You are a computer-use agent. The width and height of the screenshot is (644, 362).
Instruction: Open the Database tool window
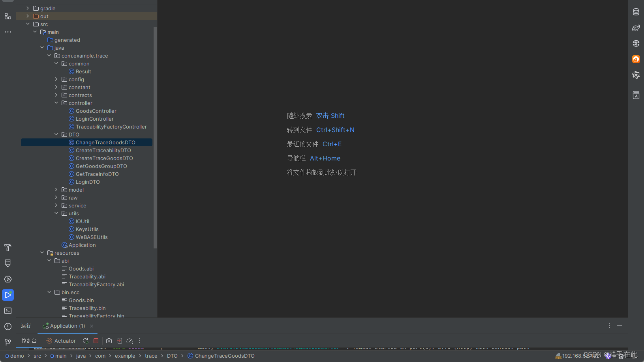click(x=636, y=12)
